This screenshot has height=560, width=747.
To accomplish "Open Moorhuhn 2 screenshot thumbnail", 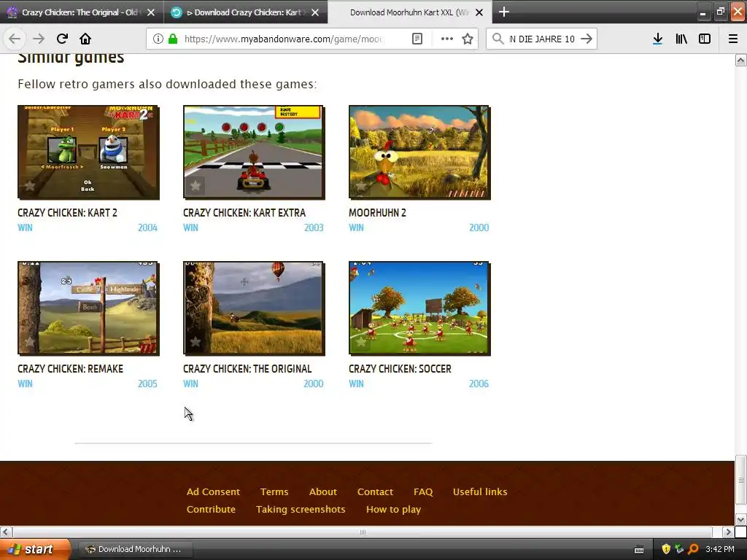I will pyautogui.click(x=419, y=152).
